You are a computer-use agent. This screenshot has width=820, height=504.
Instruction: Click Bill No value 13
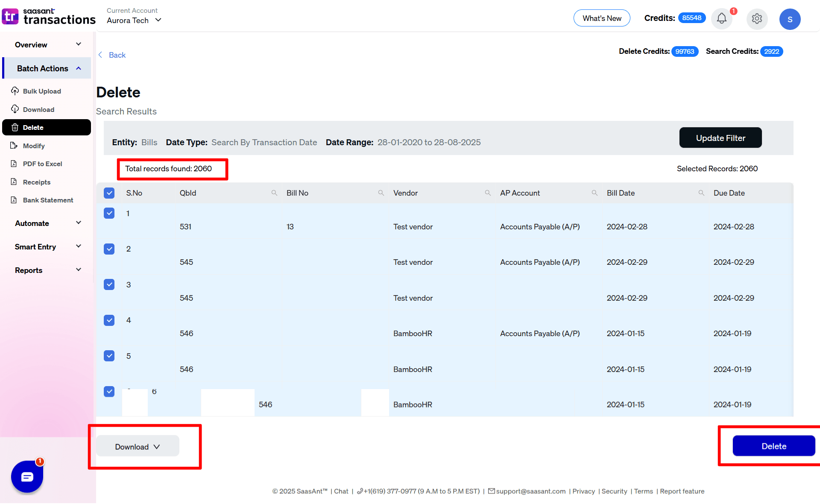click(x=290, y=227)
